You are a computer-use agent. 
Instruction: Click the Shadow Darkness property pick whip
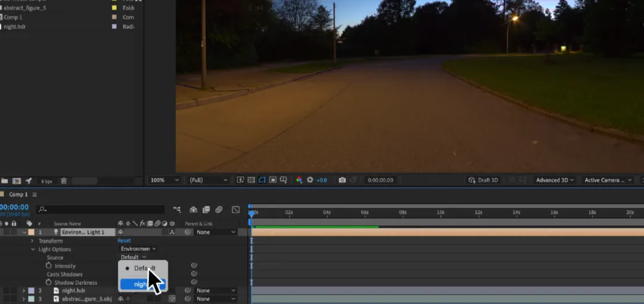(x=194, y=282)
